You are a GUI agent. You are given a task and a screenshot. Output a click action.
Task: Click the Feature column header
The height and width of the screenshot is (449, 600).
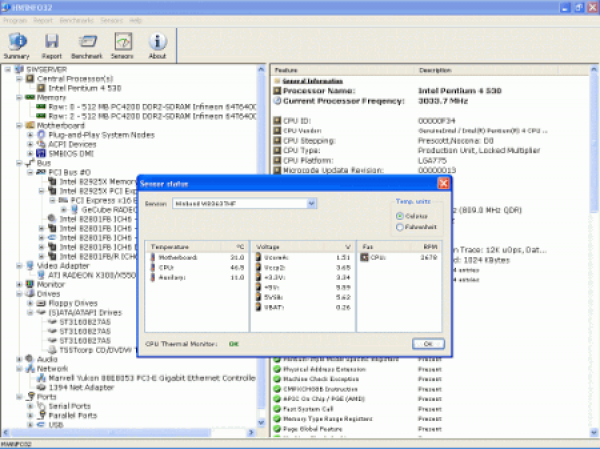pyautogui.click(x=343, y=70)
